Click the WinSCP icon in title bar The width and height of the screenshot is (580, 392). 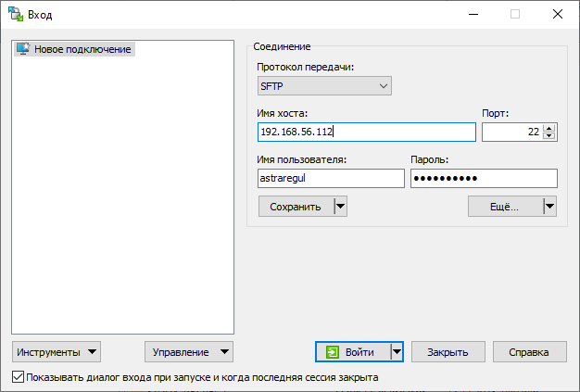[x=16, y=14]
